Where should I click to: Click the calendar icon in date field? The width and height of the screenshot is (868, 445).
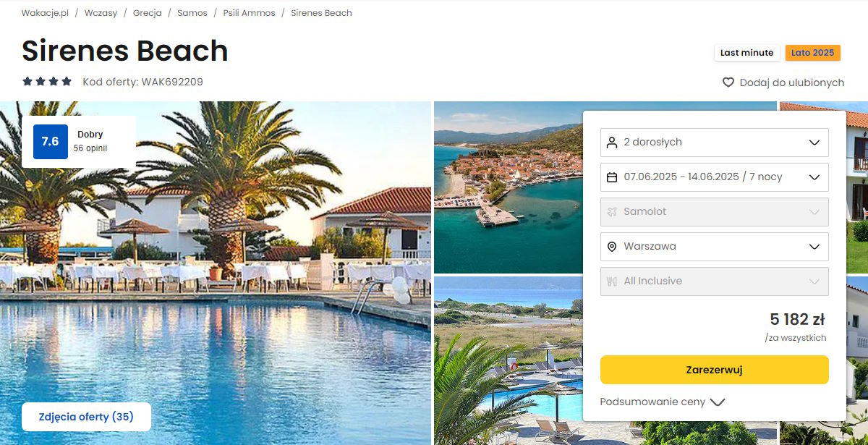[612, 177]
